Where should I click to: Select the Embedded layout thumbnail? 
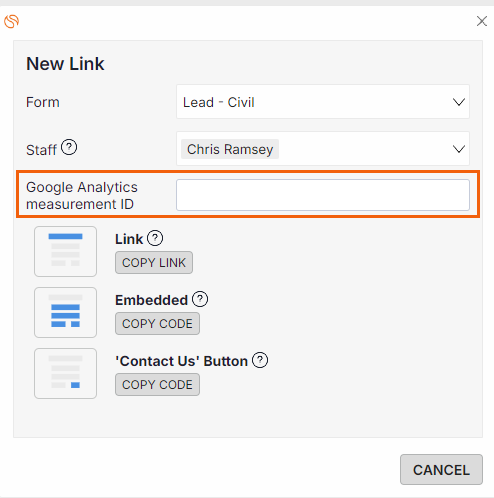(x=65, y=312)
